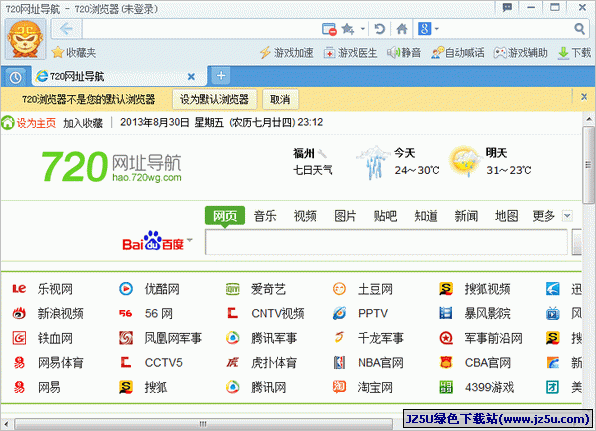Open 土豆网 link
596x431 pixels.
pos(376,289)
